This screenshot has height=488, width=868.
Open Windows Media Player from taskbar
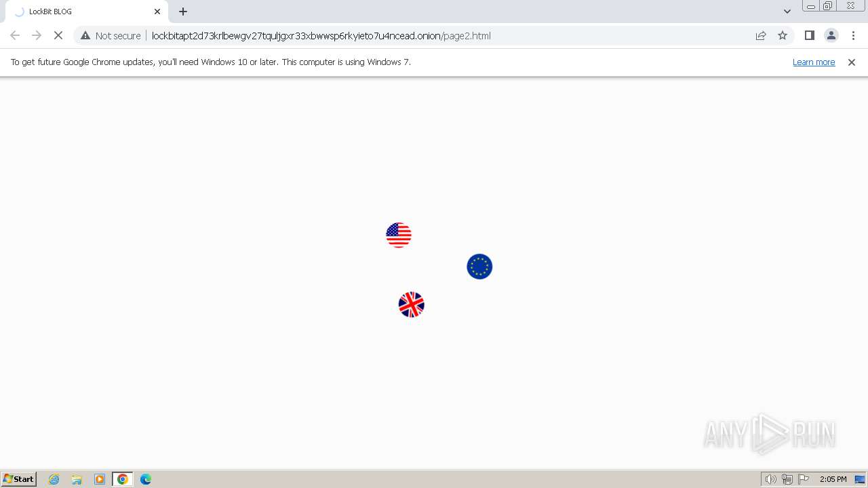[x=100, y=479]
